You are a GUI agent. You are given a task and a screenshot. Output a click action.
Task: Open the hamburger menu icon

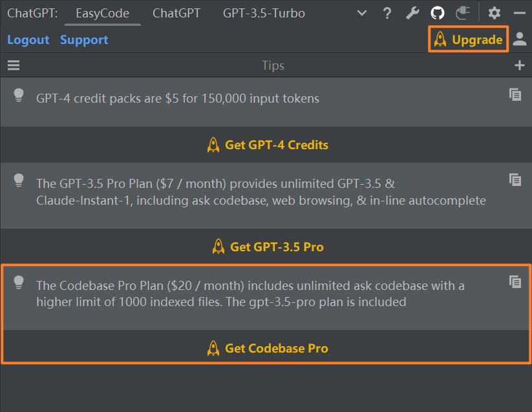click(x=14, y=65)
